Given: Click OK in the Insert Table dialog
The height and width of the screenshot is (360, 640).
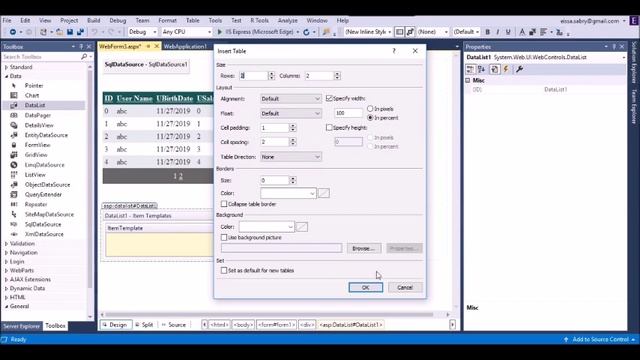Looking at the screenshot, I should tap(366, 287).
